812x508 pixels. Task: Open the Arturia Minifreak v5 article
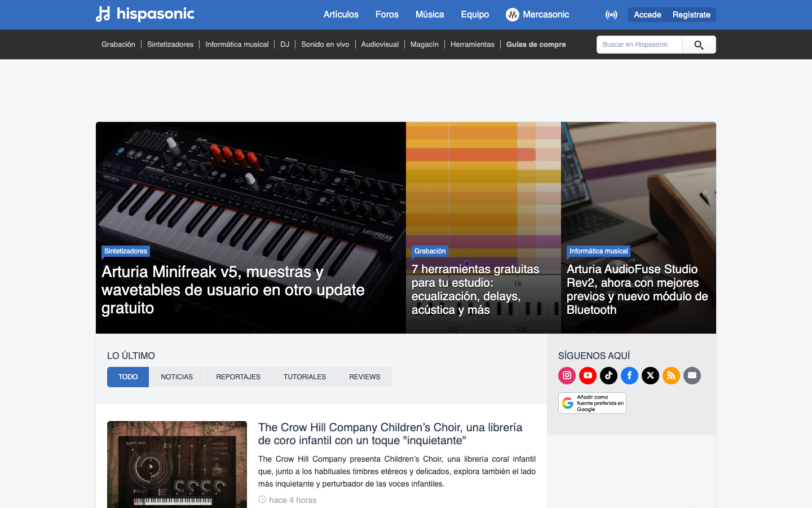pyautogui.click(x=233, y=290)
